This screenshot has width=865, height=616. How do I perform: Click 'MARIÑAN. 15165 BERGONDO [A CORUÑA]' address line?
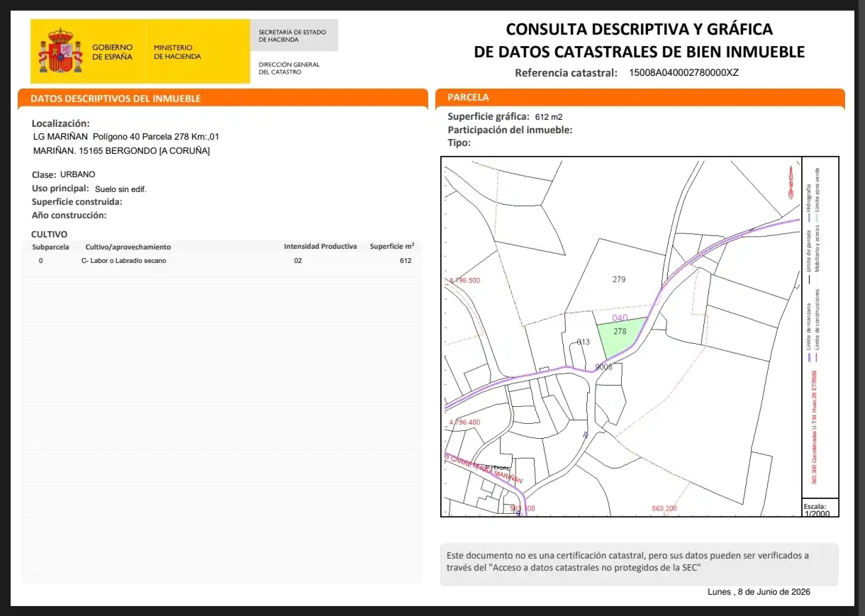[x=121, y=151]
